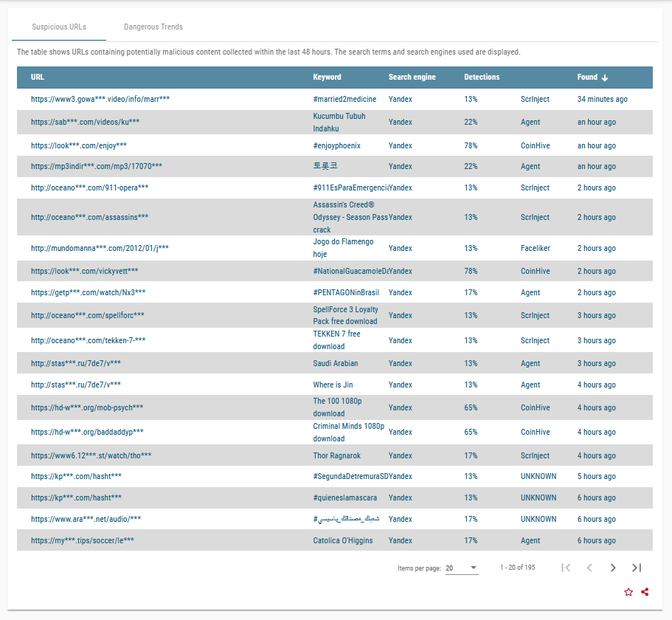The width and height of the screenshot is (672, 620).
Task: Click the Search engine column header
Action: coord(412,77)
